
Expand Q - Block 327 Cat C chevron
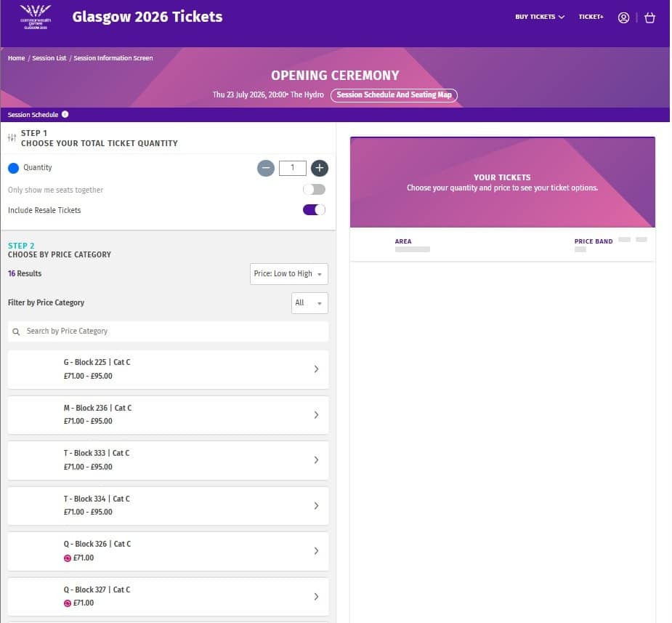point(316,597)
